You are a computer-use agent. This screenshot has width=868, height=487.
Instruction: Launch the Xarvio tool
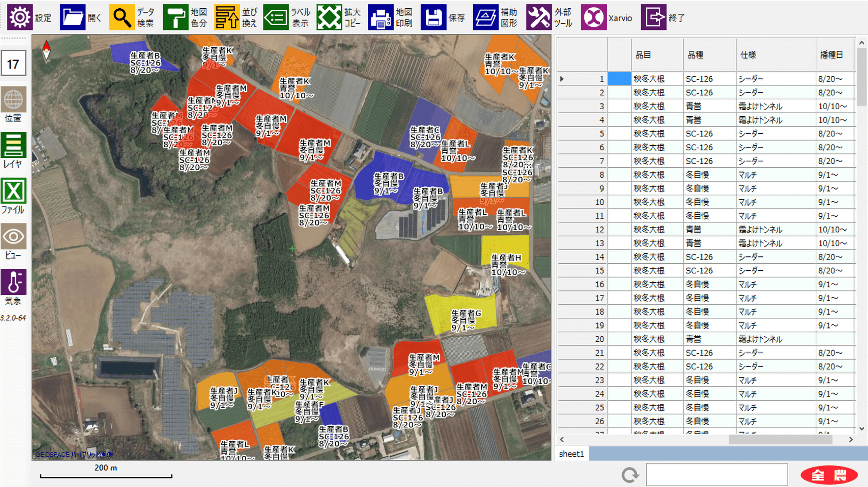click(593, 17)
